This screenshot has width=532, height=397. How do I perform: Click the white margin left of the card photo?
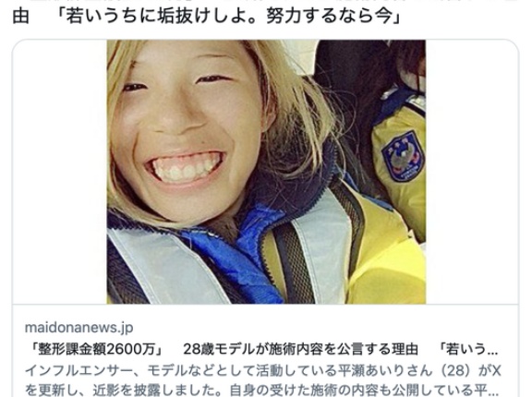60,172
